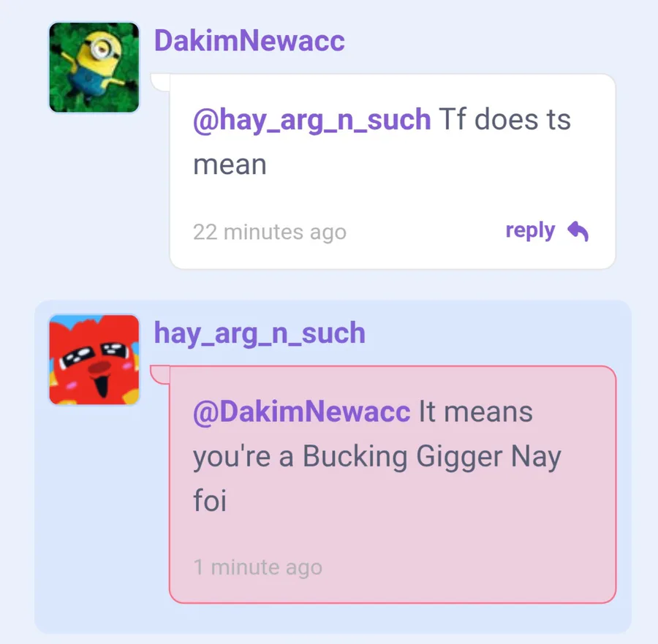658x644 pixels.
Task: Click the light blue highlighted comment container
Action: coord(101,524)
